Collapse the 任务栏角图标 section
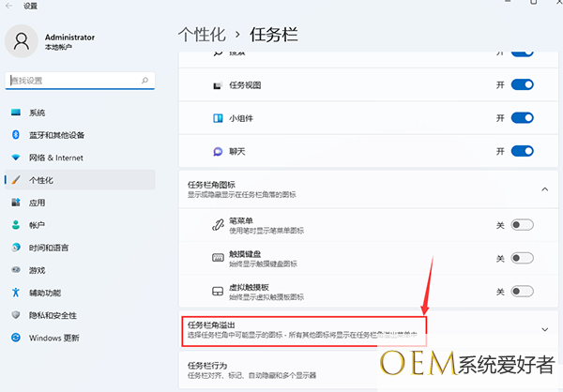The height and width of the screenshot is (392, 563). pyautogui.click(x=545, y=188)
